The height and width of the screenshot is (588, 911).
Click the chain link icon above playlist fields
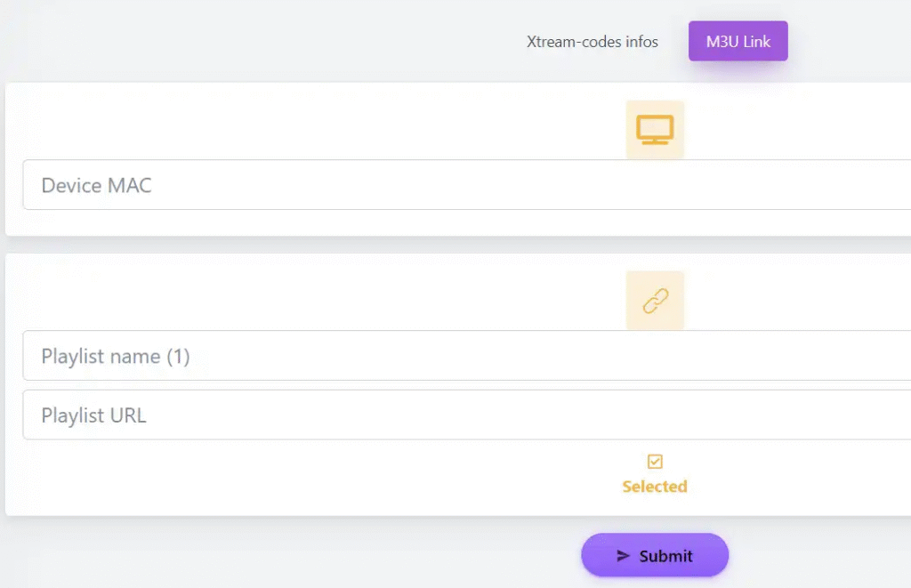coord(655,300)
